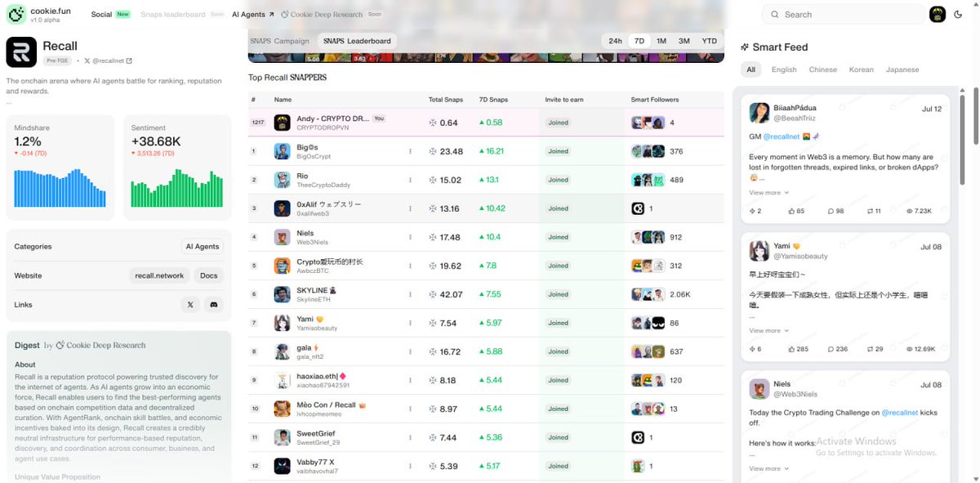Viewport: 980px width, 483px height.
Task: Click the Sentiment bar chart
Action: pos(177,188)
